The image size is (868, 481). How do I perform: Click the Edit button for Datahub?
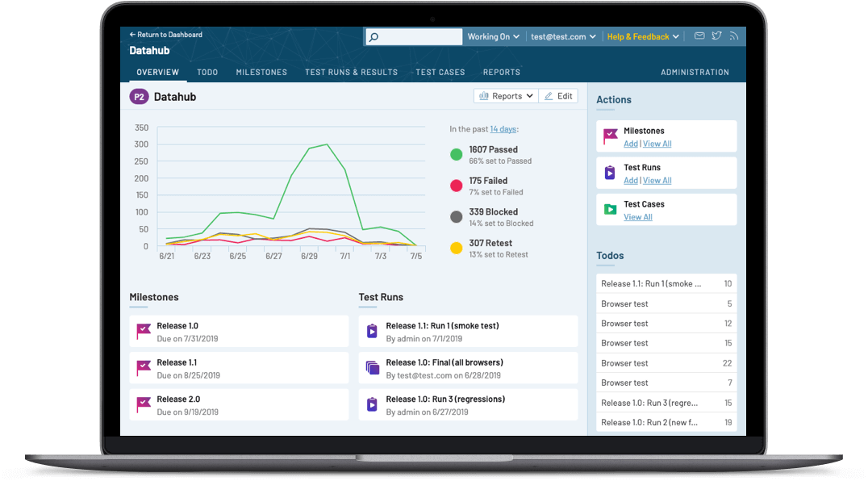[x=558, y=96]
